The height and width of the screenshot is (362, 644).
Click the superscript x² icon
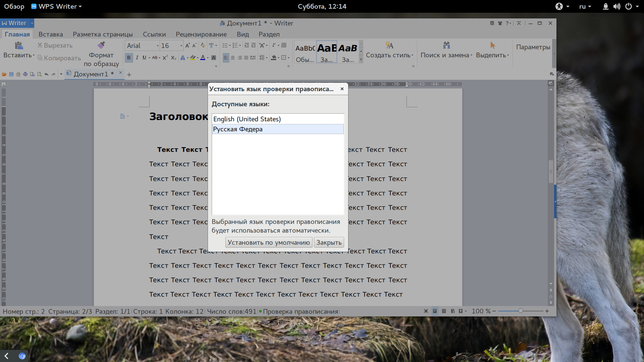point(165,58)
